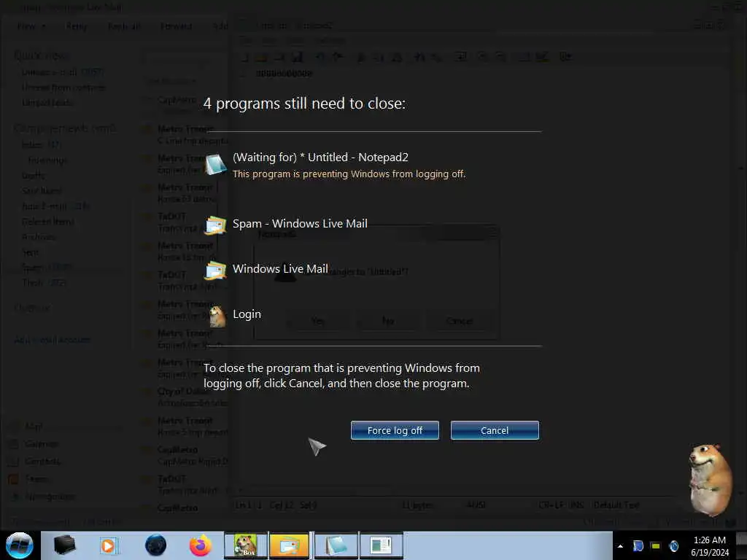747x560 pixels.
Task: Switch to the newsletter window taskbar button
Action: tap(381, 545)
